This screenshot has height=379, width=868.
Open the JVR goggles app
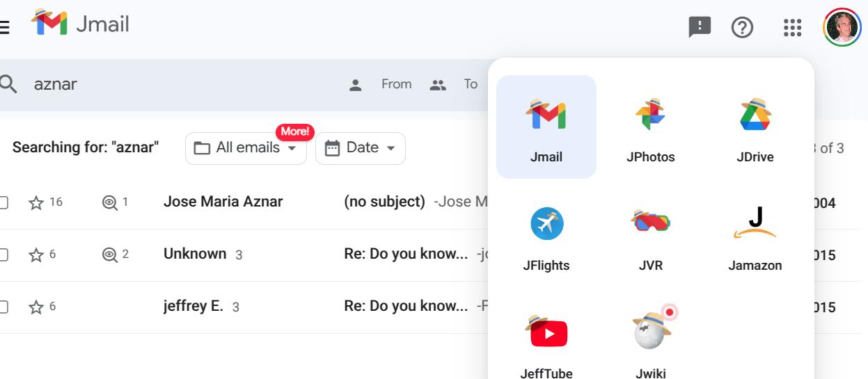pyautogui.click(x=650, y=236)
